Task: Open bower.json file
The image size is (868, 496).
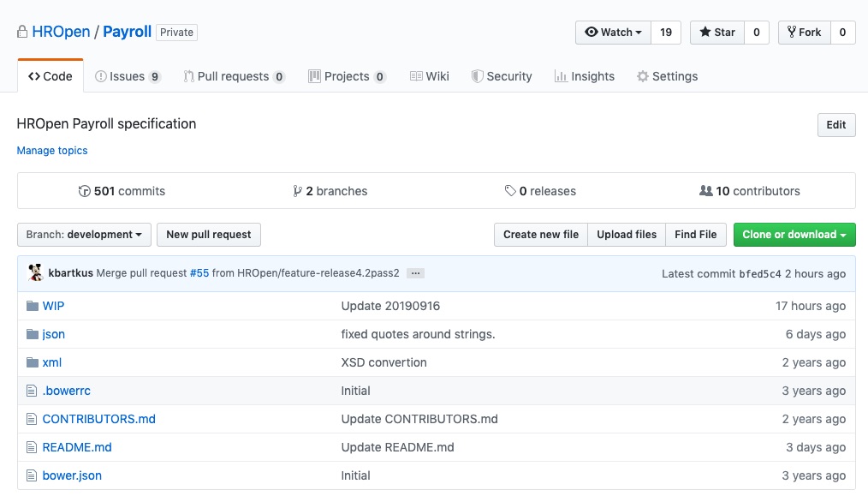Action: [x=72, y=475]
